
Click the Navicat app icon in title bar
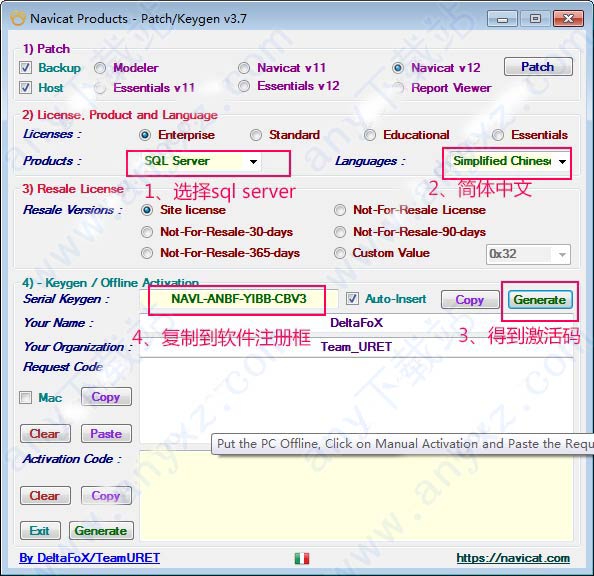point(18,18)
